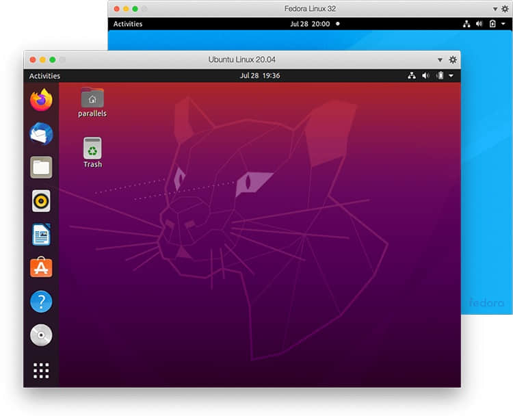Launch Rhythmbox music player from the dock
The height and width of the screenshot is (420, 513).
[41, 201]
